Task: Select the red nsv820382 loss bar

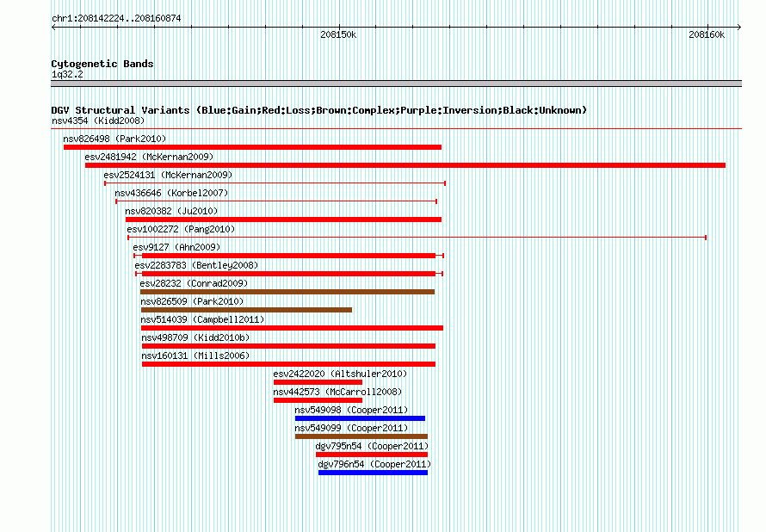Action: (283, 220)
